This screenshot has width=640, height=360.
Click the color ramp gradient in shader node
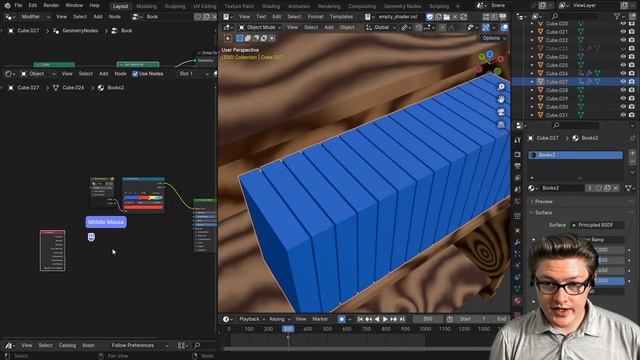(143, 198)
